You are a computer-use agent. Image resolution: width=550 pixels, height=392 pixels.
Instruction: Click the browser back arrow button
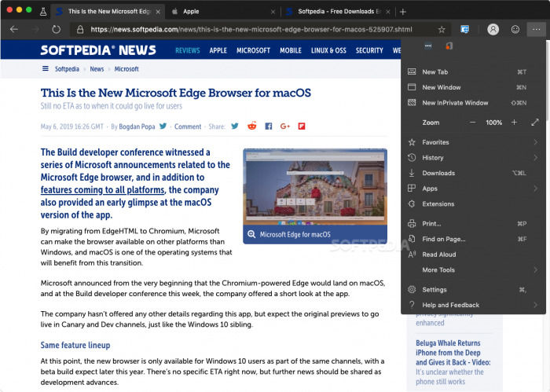(13, 29)
